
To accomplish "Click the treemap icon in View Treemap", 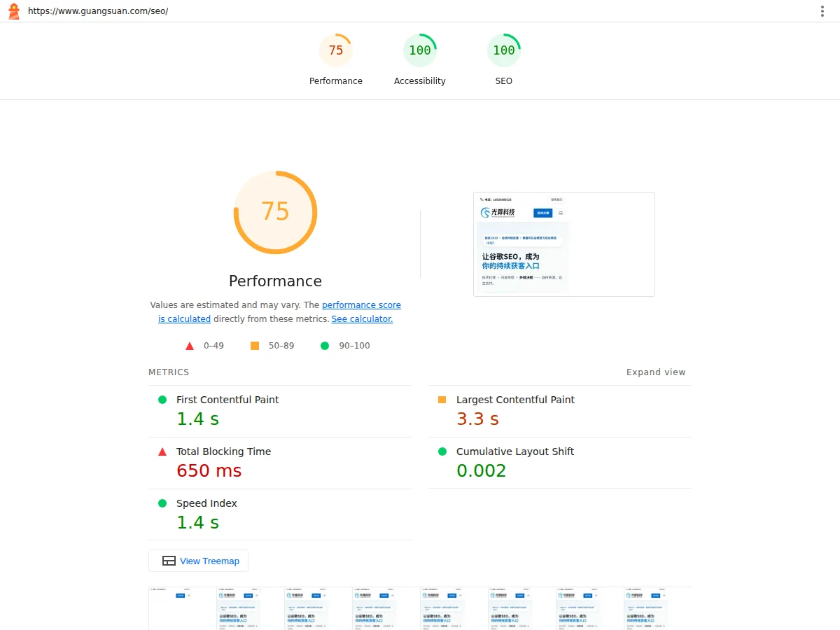I will [169, 561].
